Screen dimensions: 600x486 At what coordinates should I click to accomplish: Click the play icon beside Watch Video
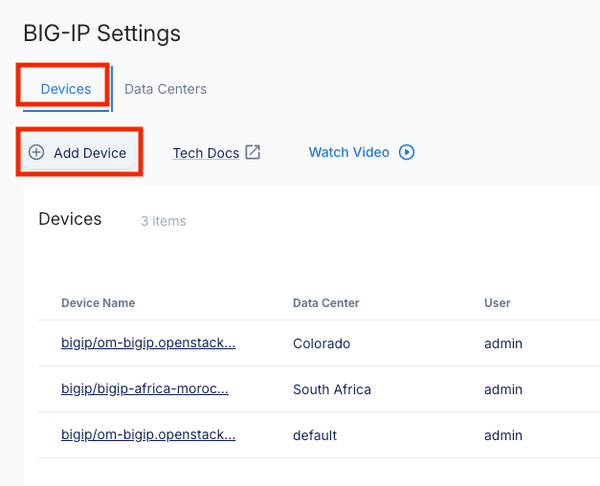pos(407,153)
